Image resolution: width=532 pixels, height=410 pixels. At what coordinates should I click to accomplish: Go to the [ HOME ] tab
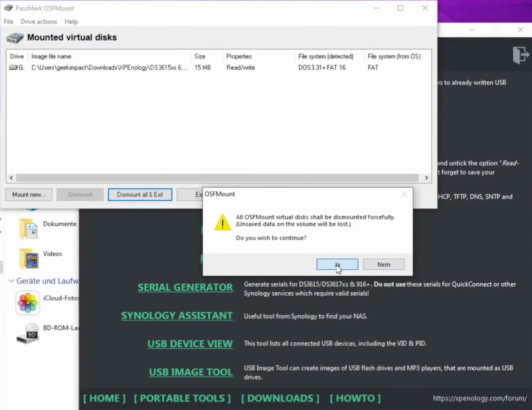pyautogui.click(x=104, y=398)
